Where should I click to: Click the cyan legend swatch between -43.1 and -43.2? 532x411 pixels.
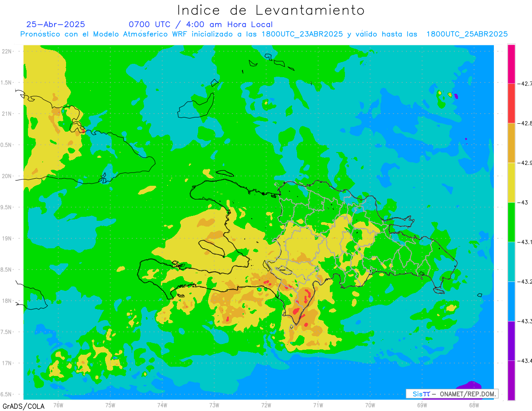point(511,262)
